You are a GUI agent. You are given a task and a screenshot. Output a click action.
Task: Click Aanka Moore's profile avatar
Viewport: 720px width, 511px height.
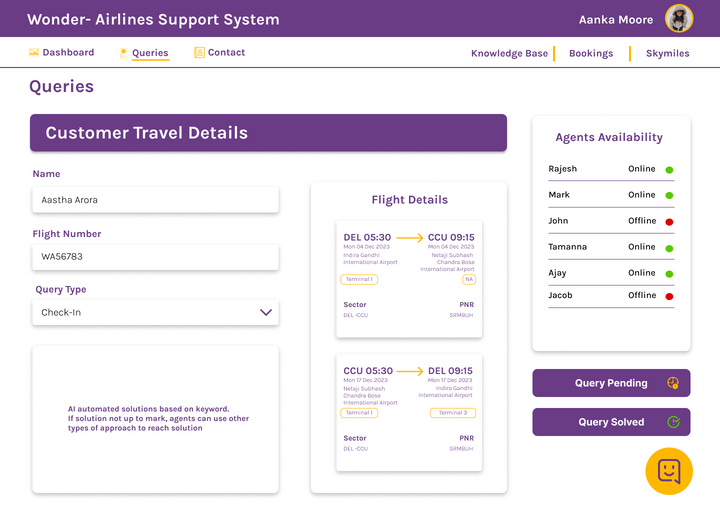point(679,18)
